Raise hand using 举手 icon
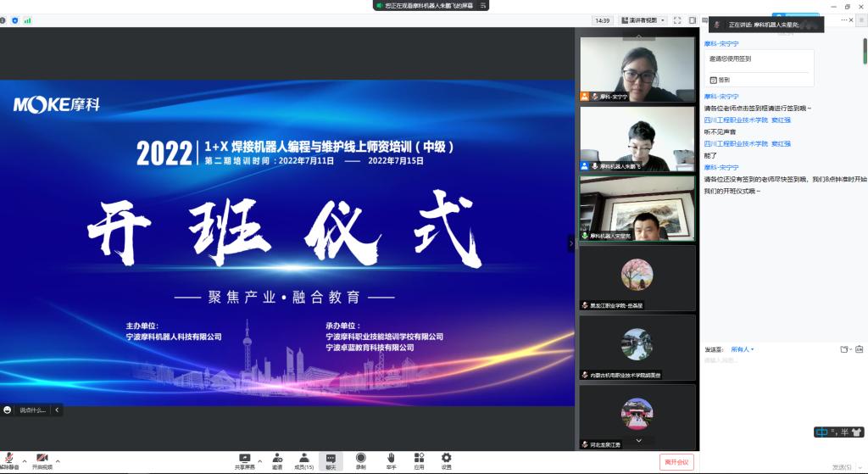This screenshot has height=474, width=868. pos(391,460)
